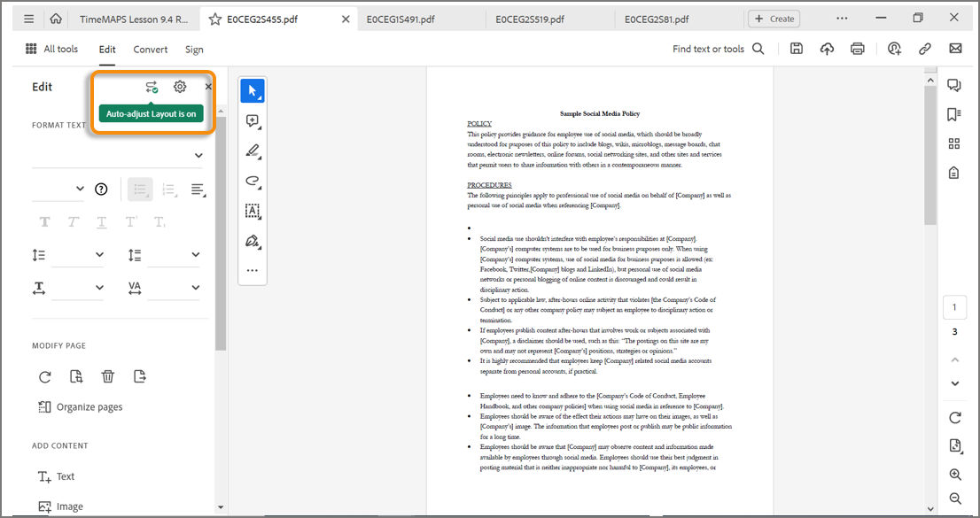The height and width of the screenshot is (518, 980).
Task: Choose the Select arrow tool
Action: tap(253, 90)
